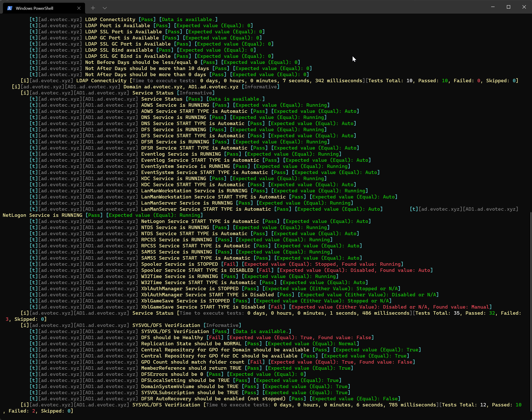Maximize the terminal window
The image size is (532, 420).
click(508, 7)
